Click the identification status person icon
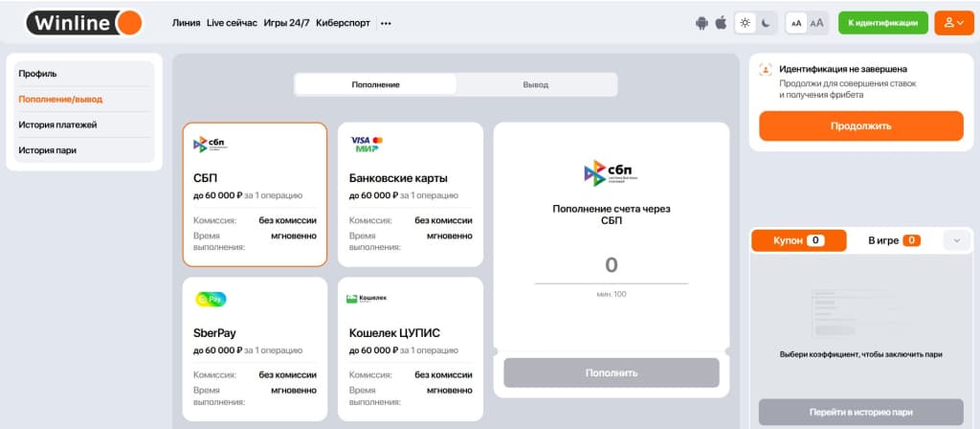The width and height of the screenshot is (980, 429). coord(766,69)
